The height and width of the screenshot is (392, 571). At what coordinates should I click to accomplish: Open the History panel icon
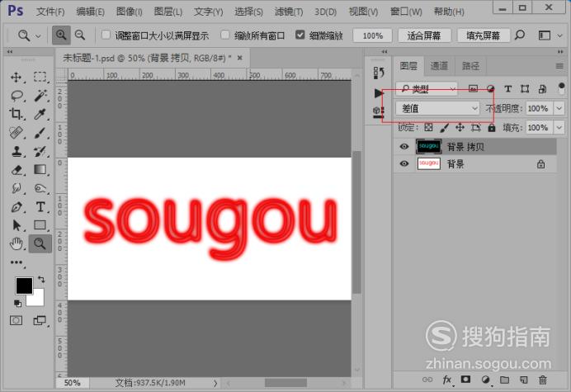pyautogui.click(x=379, y=73)
